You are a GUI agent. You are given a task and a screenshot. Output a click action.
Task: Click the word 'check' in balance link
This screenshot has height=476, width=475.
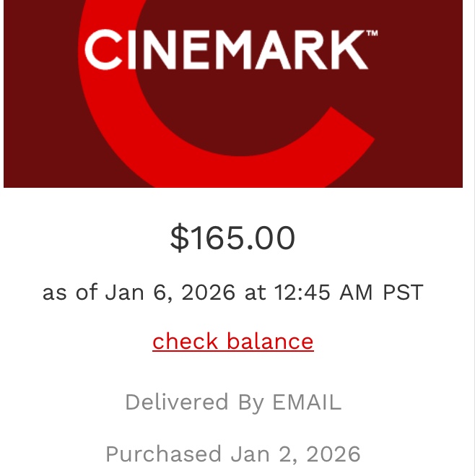coord(186,341)
